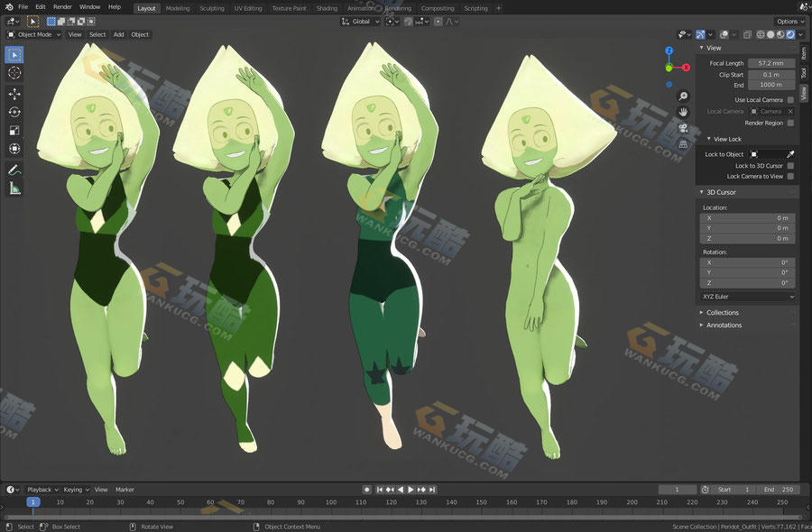Select the Select Box tool
Image resolution: width=812 pixels, height=532 pixels.
14,55
